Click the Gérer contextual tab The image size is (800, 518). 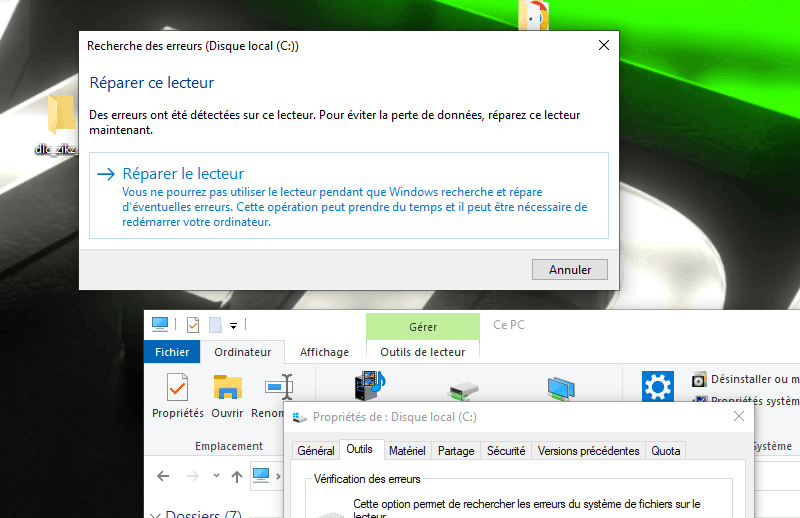click(x=423, y=327)
